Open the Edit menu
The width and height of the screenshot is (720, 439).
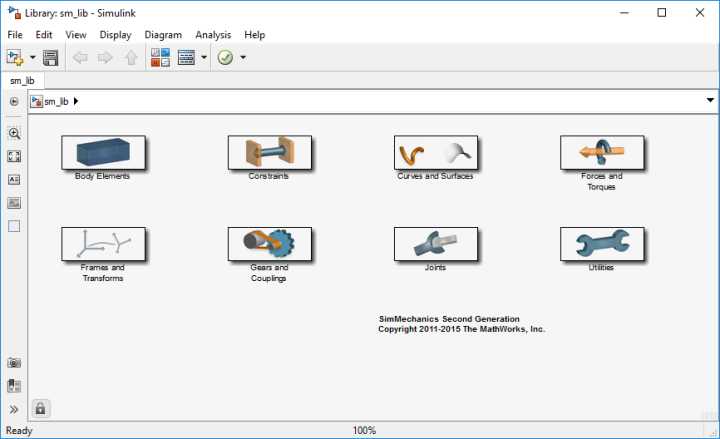44,35
